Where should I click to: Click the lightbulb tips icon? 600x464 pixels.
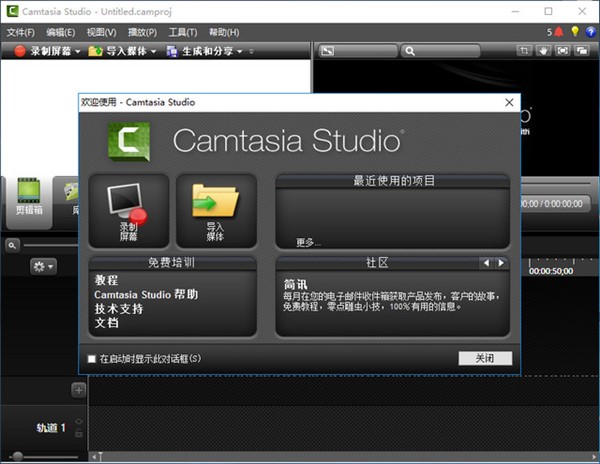[575, 32]
